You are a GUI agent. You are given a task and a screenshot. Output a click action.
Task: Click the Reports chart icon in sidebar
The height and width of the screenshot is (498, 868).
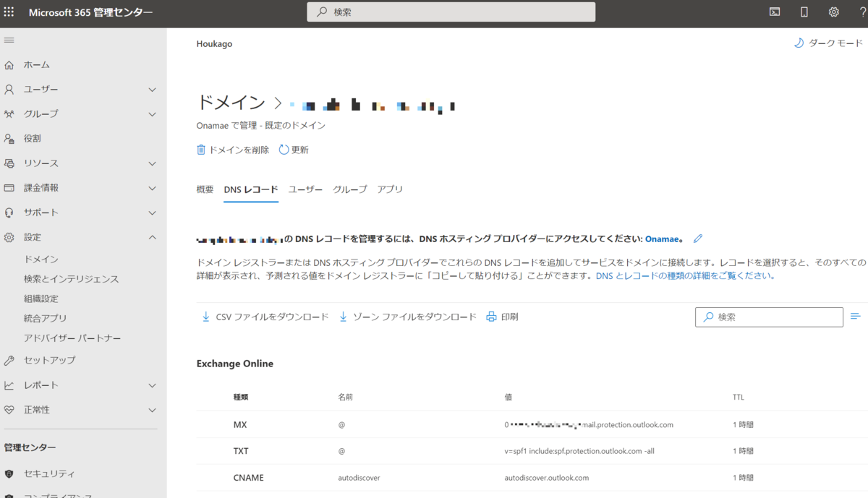click(x=9, y=385)
